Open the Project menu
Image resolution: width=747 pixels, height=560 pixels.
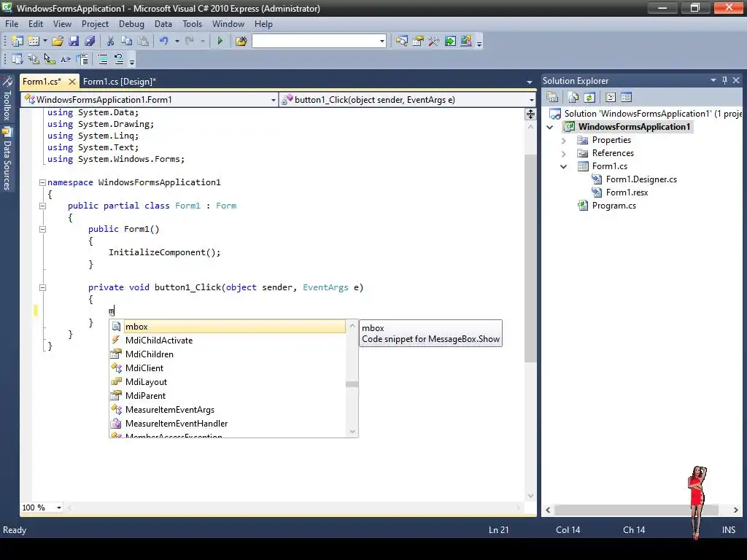click(x=95, y=24)
